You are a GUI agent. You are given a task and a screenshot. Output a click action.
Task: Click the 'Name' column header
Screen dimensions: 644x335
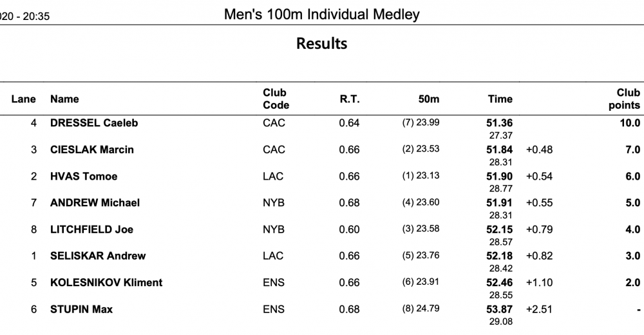(64, 99)
